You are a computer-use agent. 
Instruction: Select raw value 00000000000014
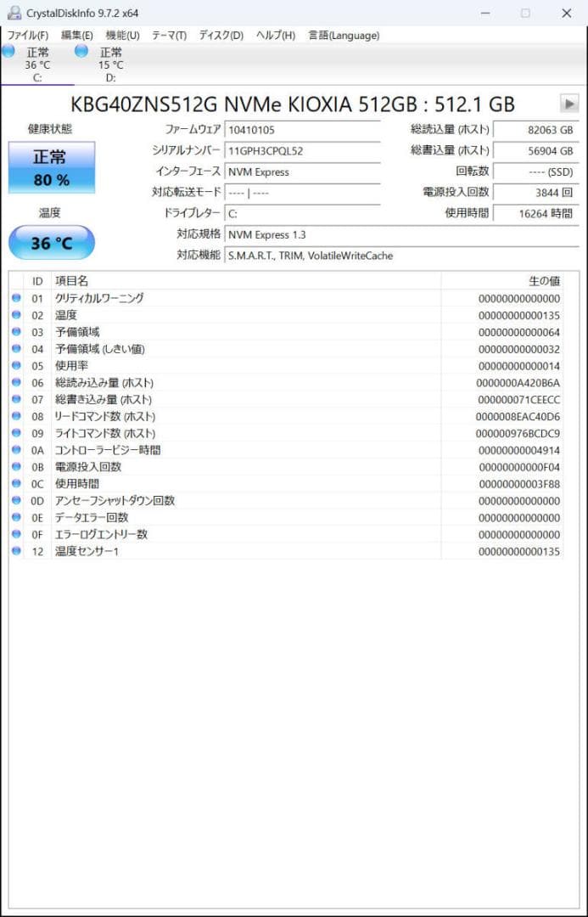tap(519, 366)
